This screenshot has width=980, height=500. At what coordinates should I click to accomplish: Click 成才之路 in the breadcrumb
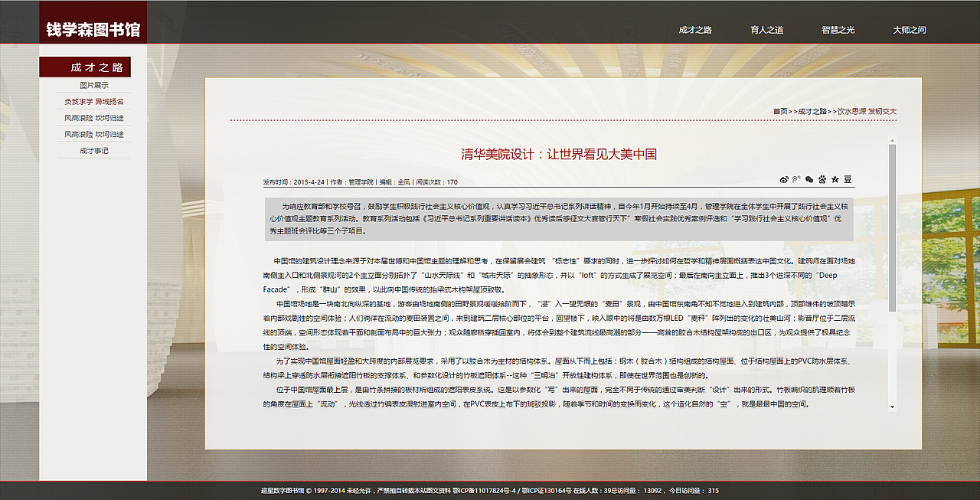812,111
